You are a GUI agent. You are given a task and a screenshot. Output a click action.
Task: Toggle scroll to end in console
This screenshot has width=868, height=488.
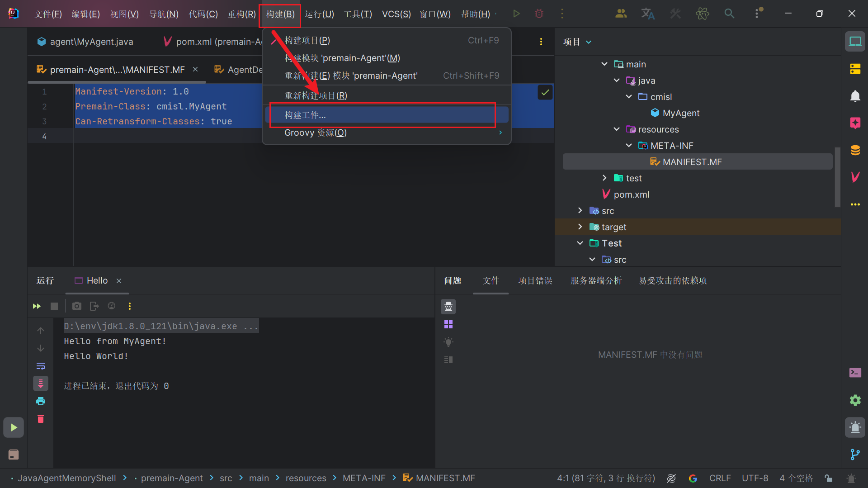(41, 384)
